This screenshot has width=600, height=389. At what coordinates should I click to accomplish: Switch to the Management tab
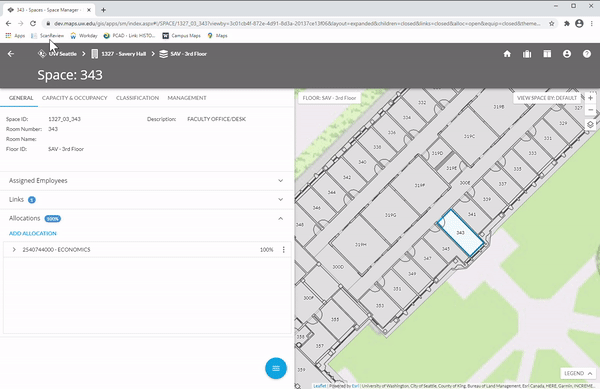(187, 98)
